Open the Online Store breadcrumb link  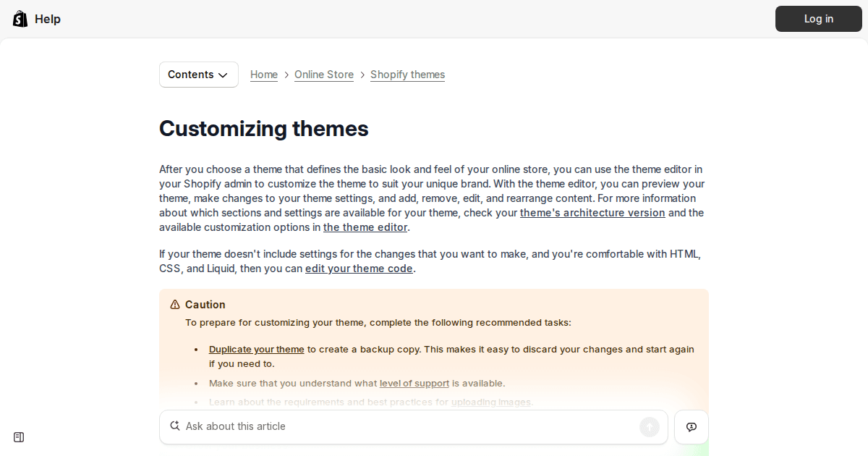coord(323,75)
